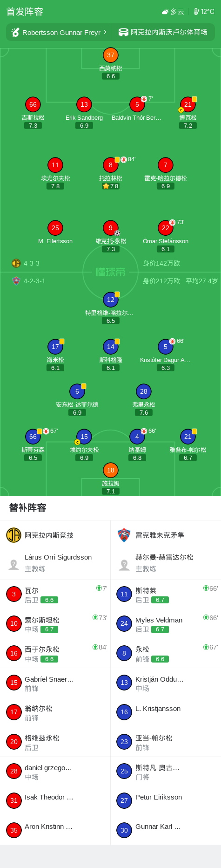Open the stadium 阿克拉内斯沃卢尔体育场 link
Screen dimensions: 221x868
[x=169, y=32]
